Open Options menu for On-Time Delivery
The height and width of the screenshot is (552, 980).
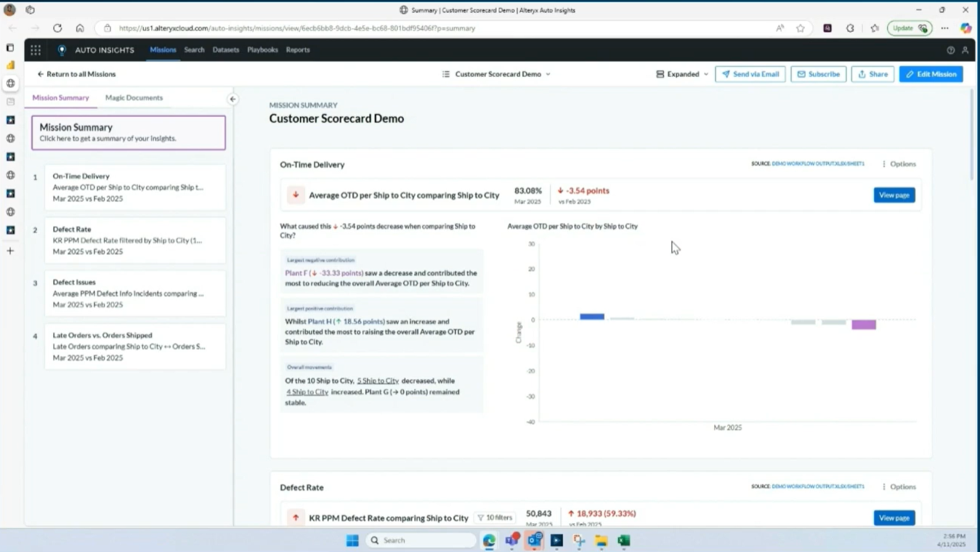pyautogui.click(x=899, y=164)
